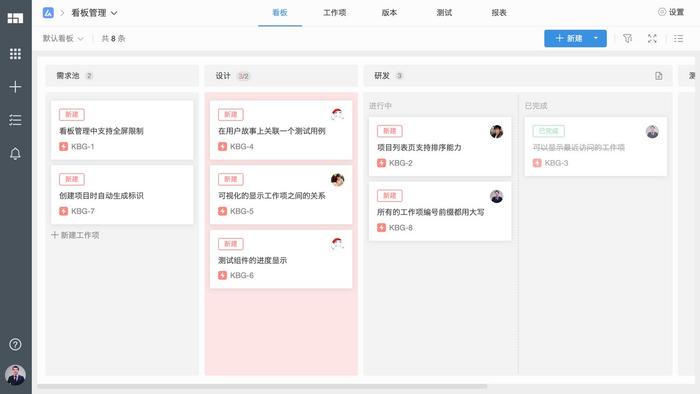Click the 已完成 status tag on KBG-3
700x394 pixels.
click(x=549, y=131)
